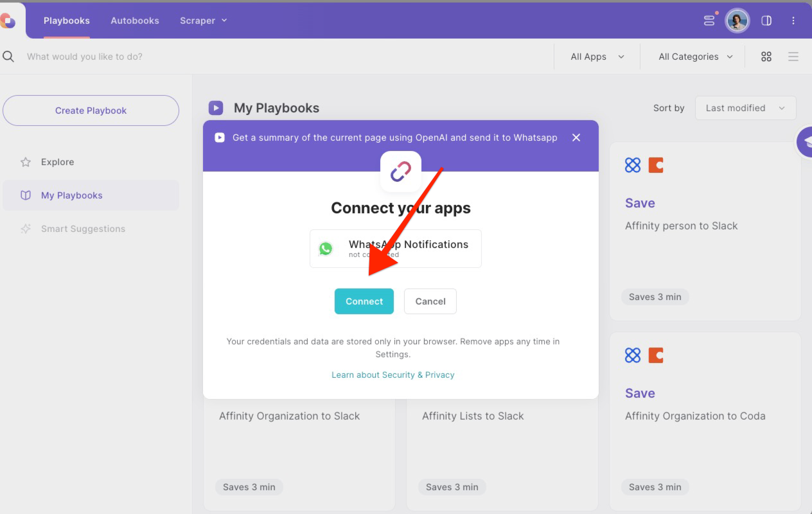This screenshot has width=812, height=514.
Task: Open the 'Last modified' sort dropdown
Action: (x=745, y=108)
